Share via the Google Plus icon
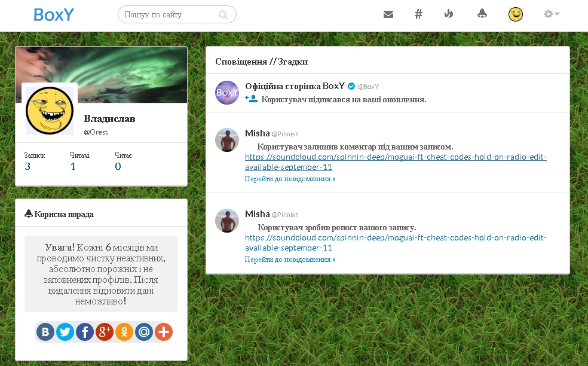 click(105, 332)
